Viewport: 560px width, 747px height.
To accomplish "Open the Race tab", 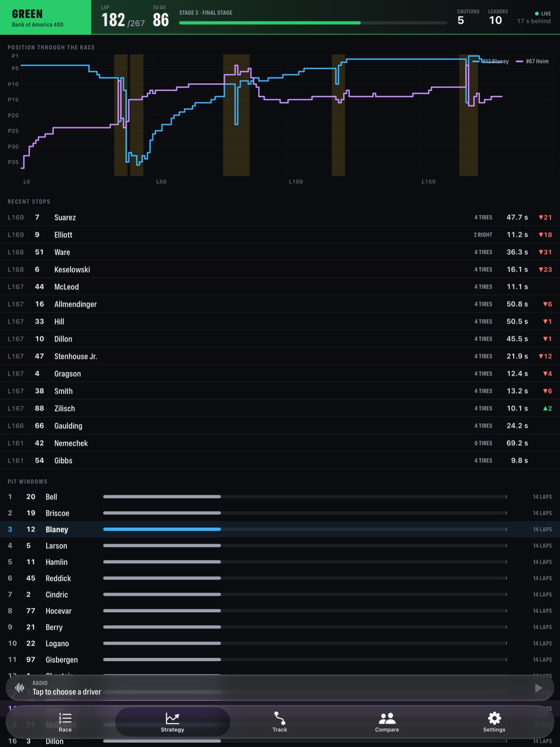I will [65, 722].
